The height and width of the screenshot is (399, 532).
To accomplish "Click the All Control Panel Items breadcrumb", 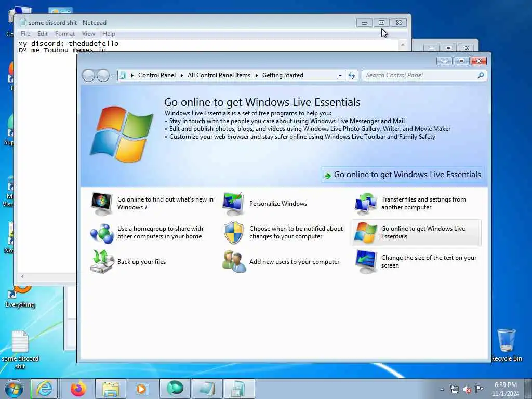I will coord(219,75).
